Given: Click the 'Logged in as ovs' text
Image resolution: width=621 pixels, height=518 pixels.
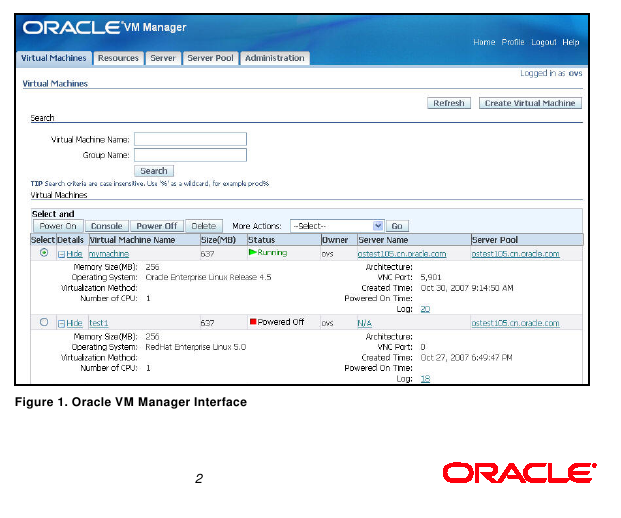Looking at the screenshot, I should pos(551,73).
